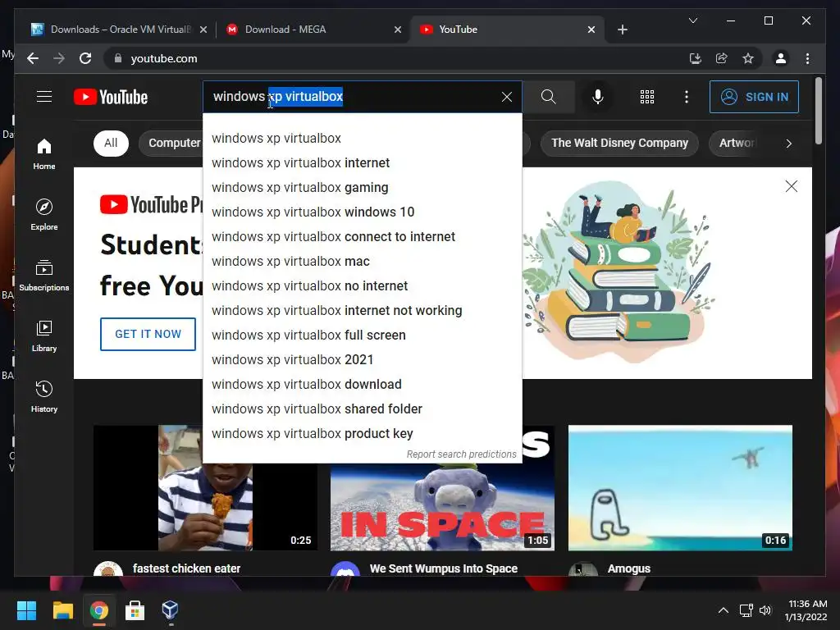Screen dimensions: 840x630
Task: Open Chrome profile icon
Action: pos(781,58)
